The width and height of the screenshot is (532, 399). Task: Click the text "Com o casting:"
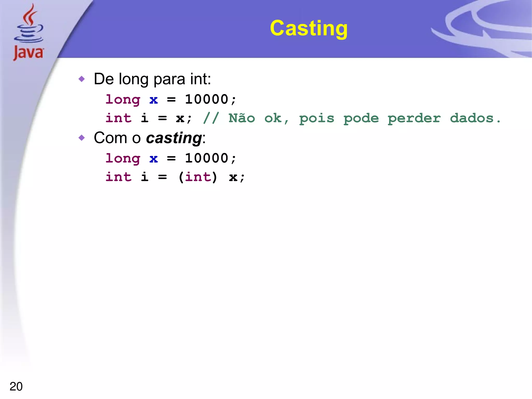(x=150, y=138)
